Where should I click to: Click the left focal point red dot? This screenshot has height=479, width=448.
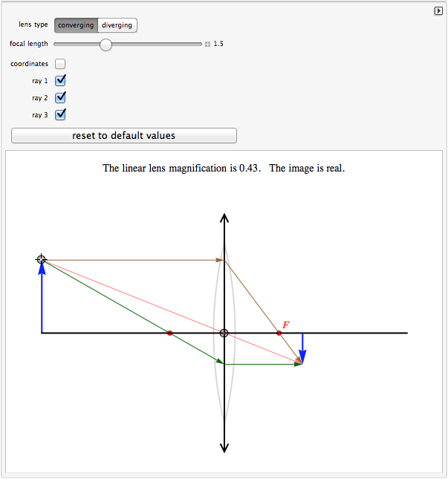click(x=169, y=333)
